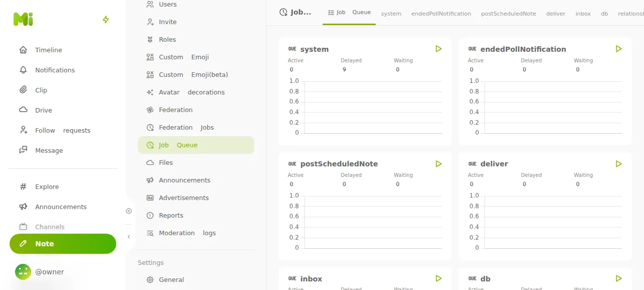
Task: Collapse sidebar with the left chevron
Action: pos(129,237)
